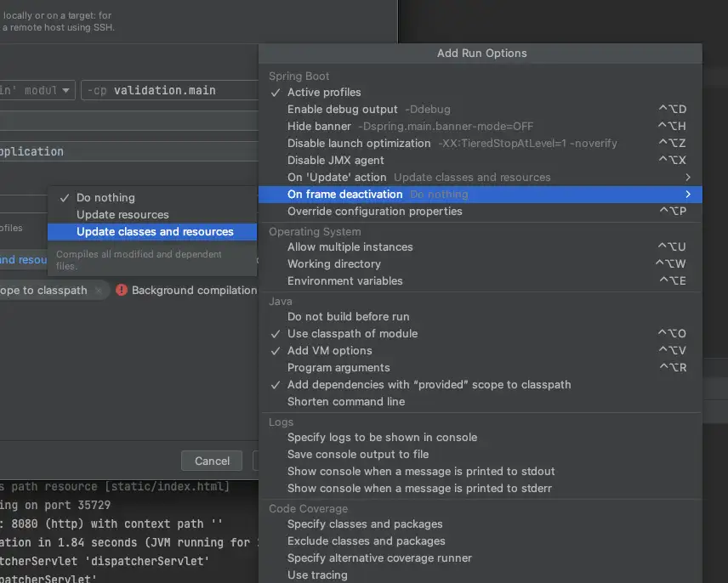Select checked Do nothing option
Viewport: 728px width, 583px height.
(152, 197)
